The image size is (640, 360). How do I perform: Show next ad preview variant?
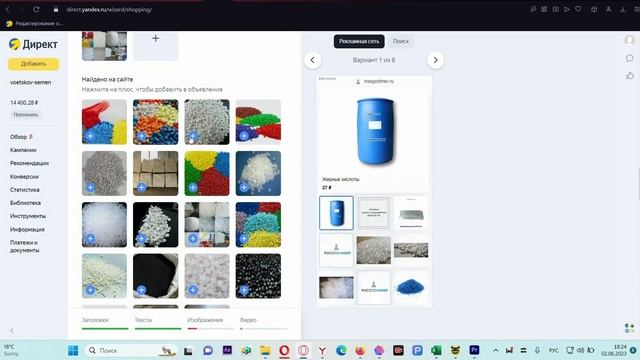point(436,60)
